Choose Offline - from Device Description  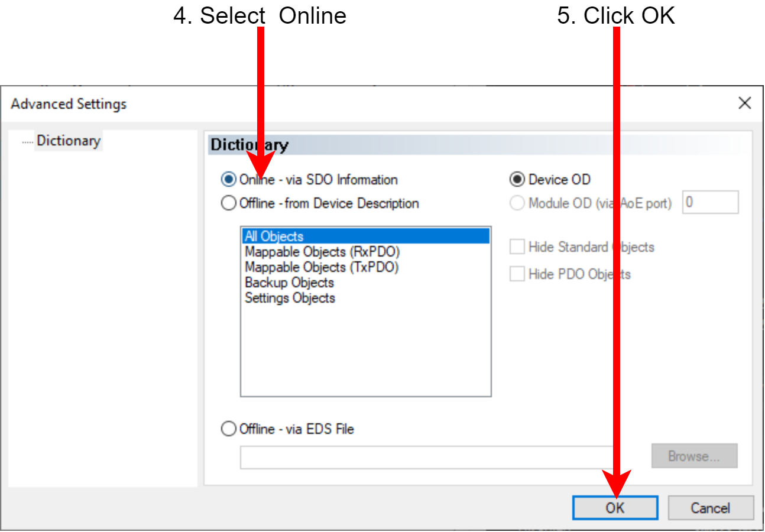tap(228, 203)
